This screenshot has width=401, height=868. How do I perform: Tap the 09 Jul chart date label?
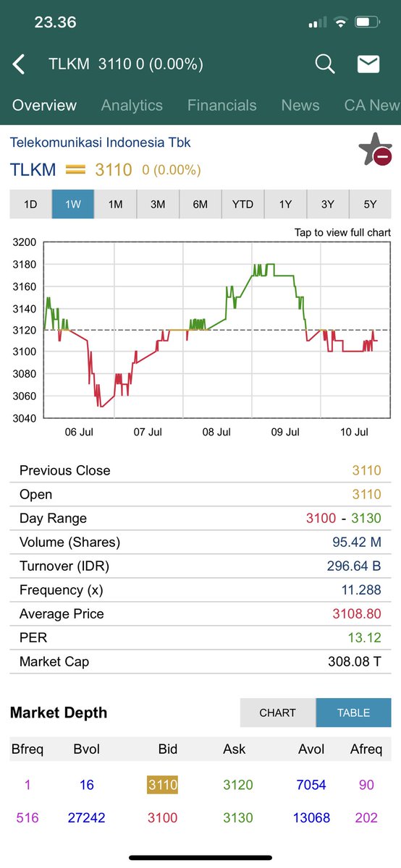click(x=285, y=432)
